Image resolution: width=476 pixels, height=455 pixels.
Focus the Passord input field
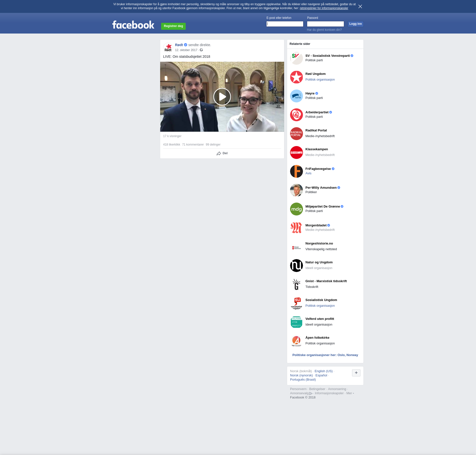coord(325,24)
